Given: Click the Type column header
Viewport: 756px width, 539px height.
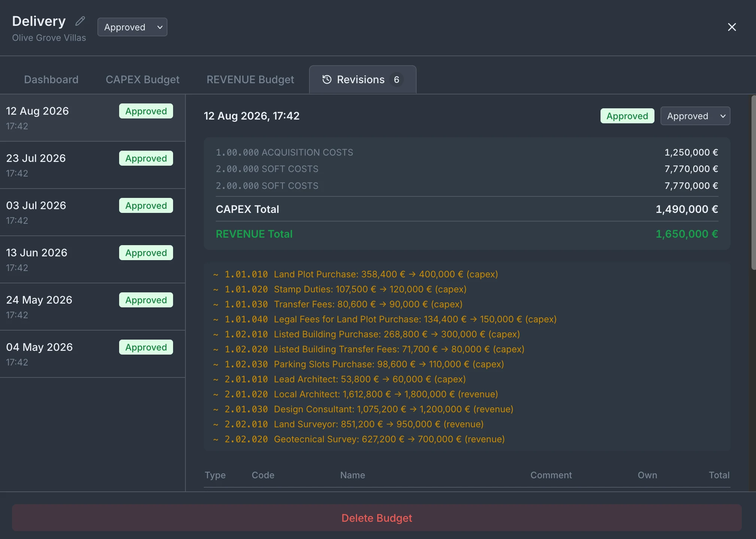Looking at the screenshot, I should 215,475.
